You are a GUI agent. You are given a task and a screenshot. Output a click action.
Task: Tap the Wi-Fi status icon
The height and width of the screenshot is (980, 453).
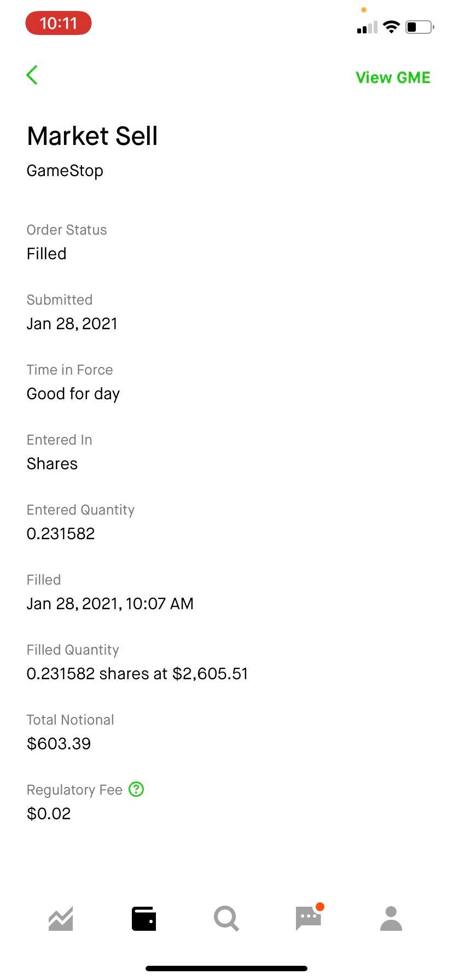391,27
